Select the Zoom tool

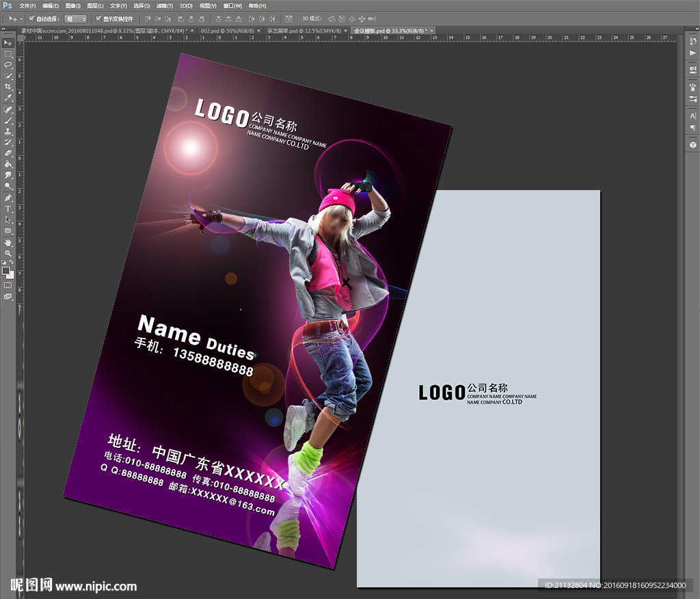pos(8,253)
